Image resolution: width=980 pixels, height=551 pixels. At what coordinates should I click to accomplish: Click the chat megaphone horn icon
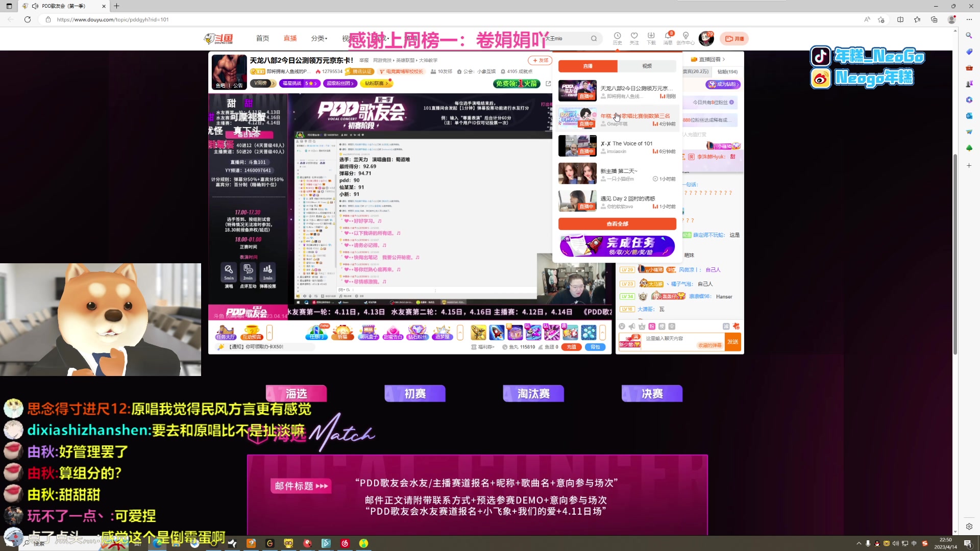click(x=632, y=327)
